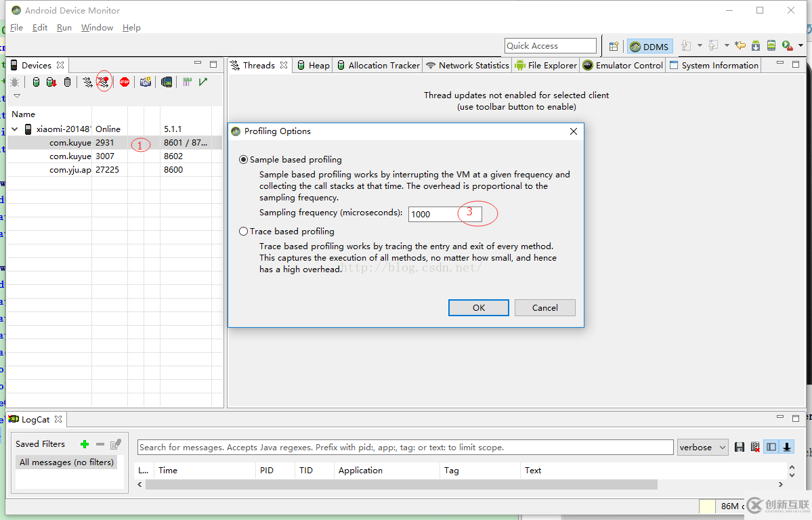
Task: Click the edit LogCat filter pencil icon
Action: pos(116,444)
